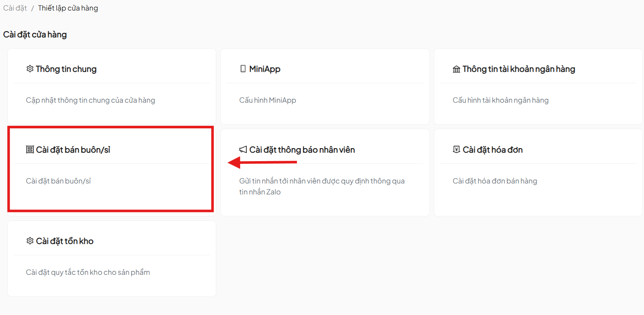Open the MiniApp card title
The height and width of the screenshot is (315, 644).
click(265, 69)
